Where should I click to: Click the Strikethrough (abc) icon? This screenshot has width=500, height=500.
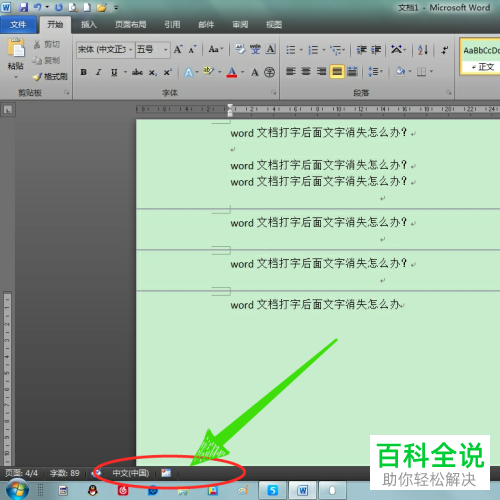tap(137, 72)
